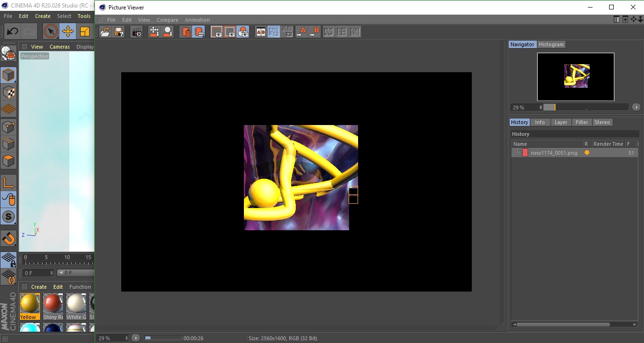The image size is (644, 343).
Task: Open the viewport Cameras menu
Action: tap(59, 47)
